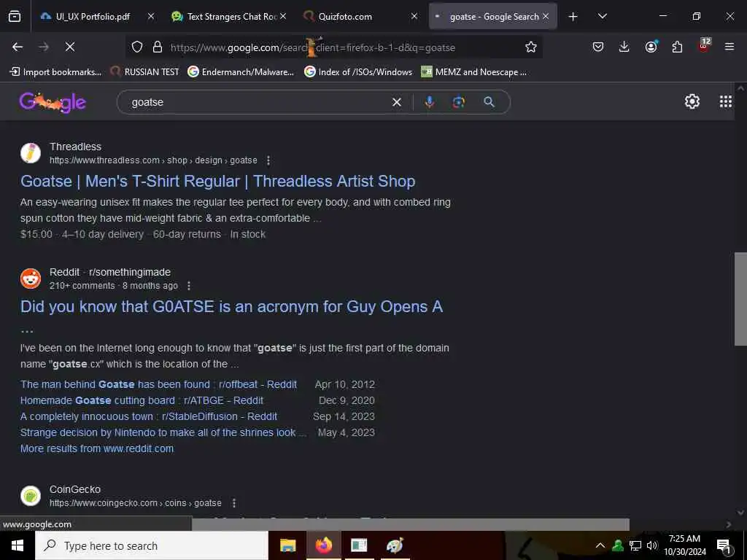The width and height of the screenshot is (747, 560).
Task: Open Firefox application hamburger menu
Action: tap(729, 47)
